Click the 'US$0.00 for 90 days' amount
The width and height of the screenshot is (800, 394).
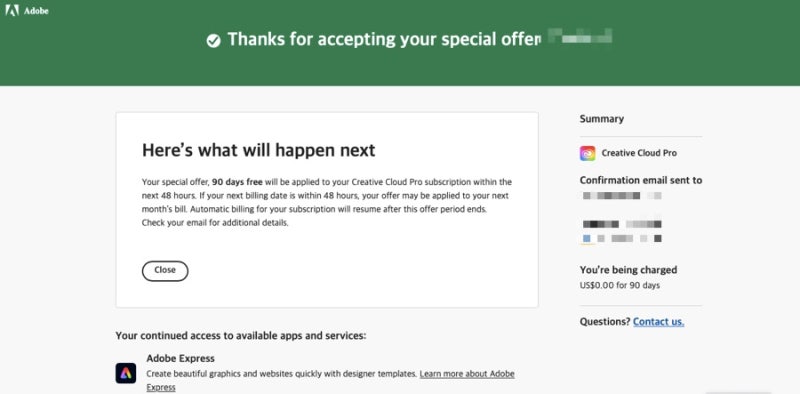tap(619, 285)
